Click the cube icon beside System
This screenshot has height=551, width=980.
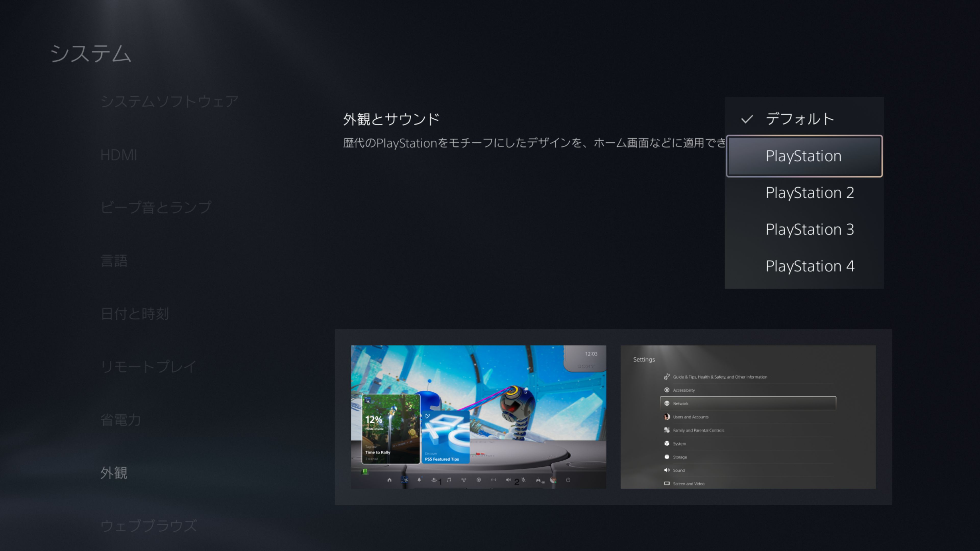click(667, 443)
